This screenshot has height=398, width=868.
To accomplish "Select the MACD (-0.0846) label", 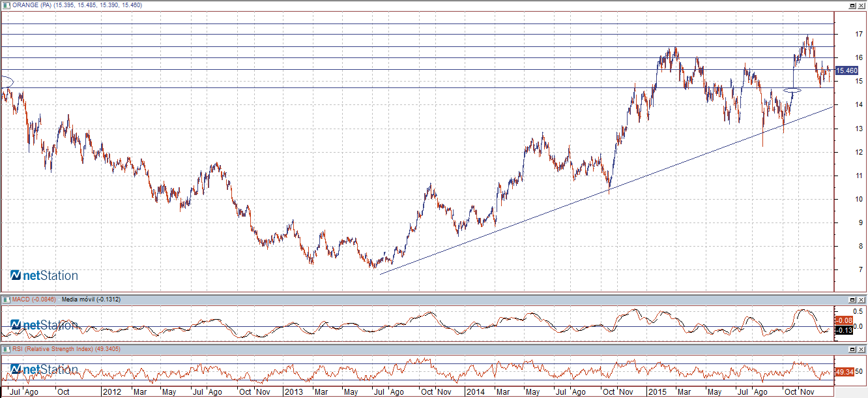I will tap(34, 299).
